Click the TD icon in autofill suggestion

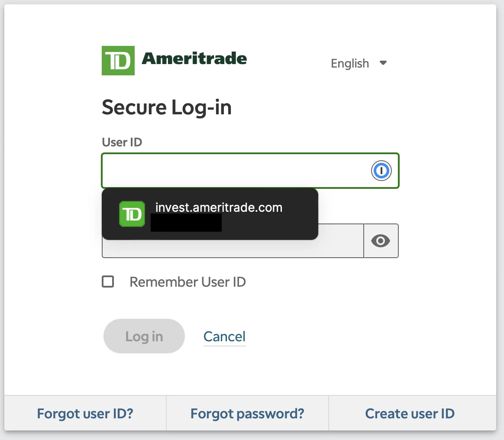coord(132,214)
